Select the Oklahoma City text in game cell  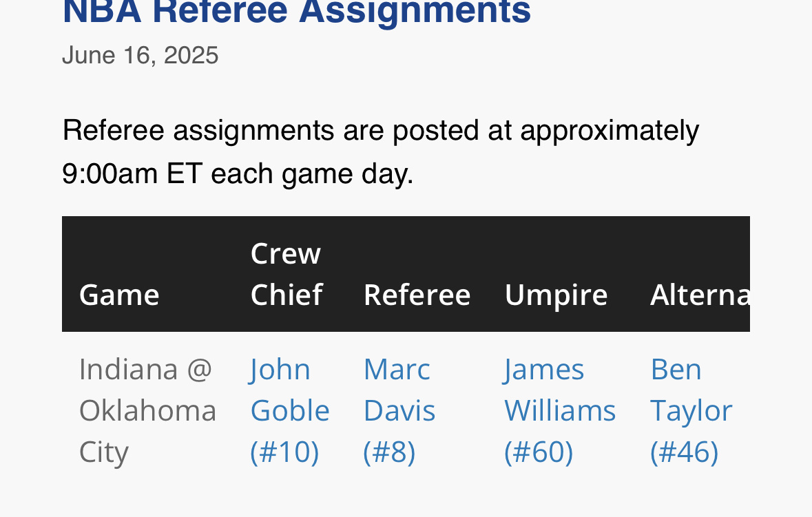pyautogui.click(x=147, y=431)
